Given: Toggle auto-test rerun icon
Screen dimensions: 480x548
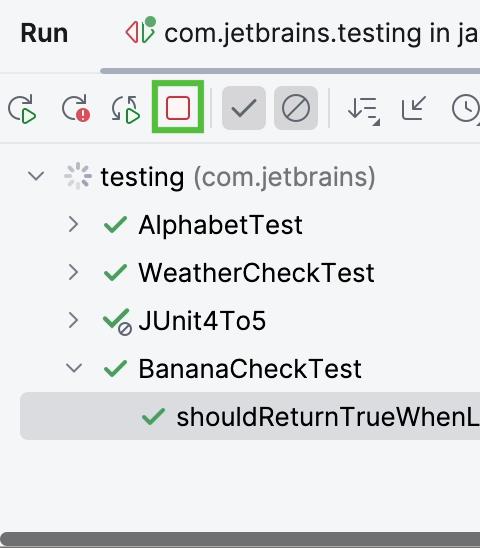Looking at the screenshot, I should tap(126, 109).
